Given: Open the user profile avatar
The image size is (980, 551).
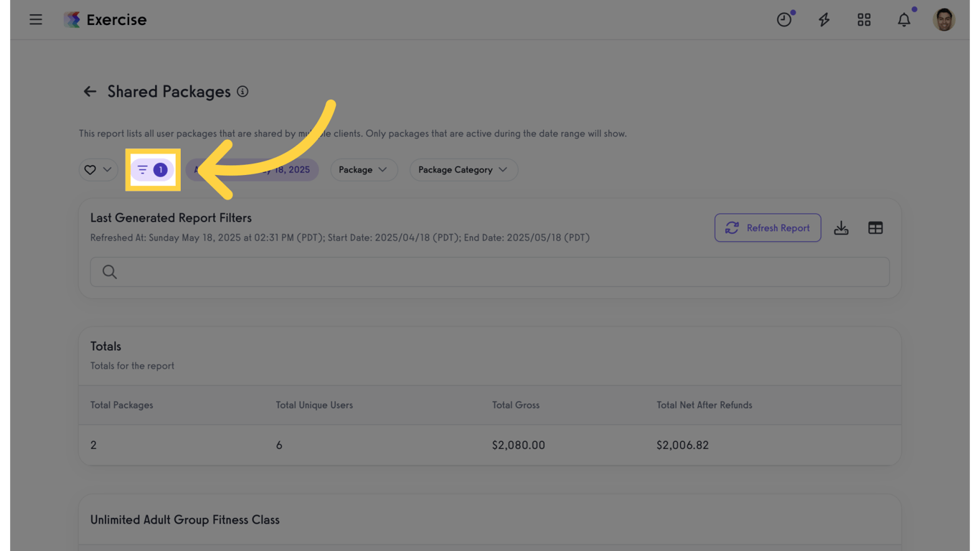Looking at the screenshot, I should tap(943, 20).
